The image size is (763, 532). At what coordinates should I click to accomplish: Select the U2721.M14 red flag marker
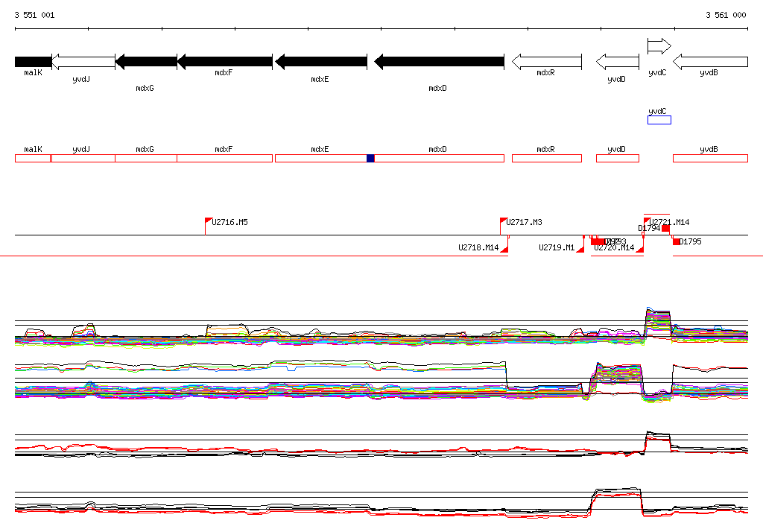point(647,221)
